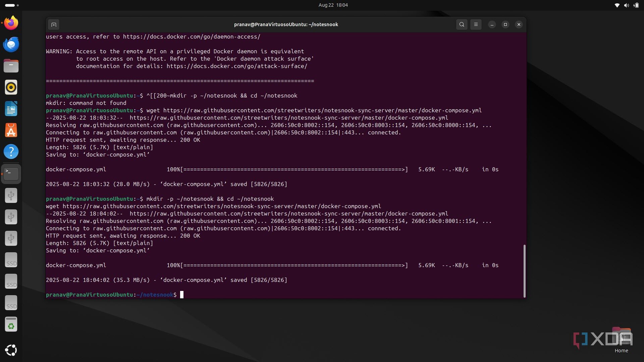Click the terminal prompt cursor
Screen dimensions: 644x362
[x=182, y=295]
